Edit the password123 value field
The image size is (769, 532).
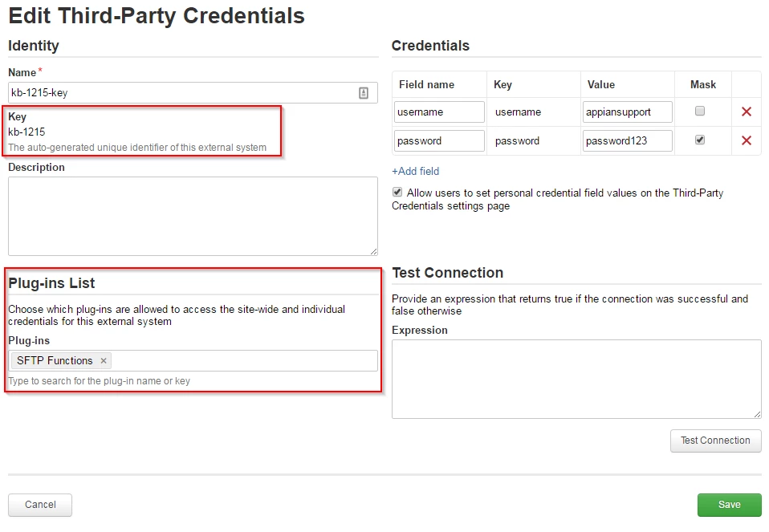627,140
